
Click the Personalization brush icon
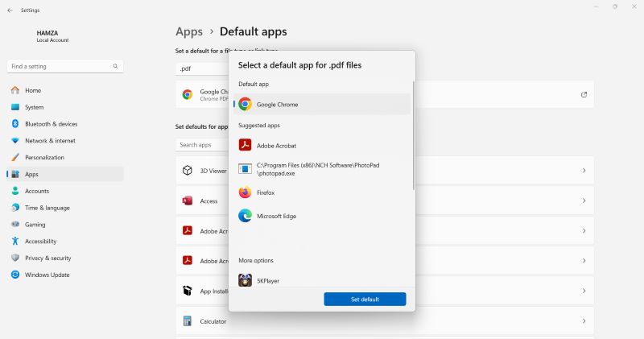tap(15, 157)
